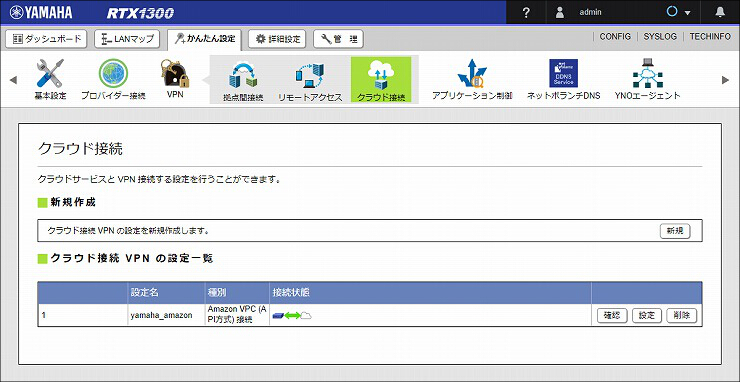Expand the status circle dropdown arrow
This screenshot has width=740, height=382.
tap(688, 13)
